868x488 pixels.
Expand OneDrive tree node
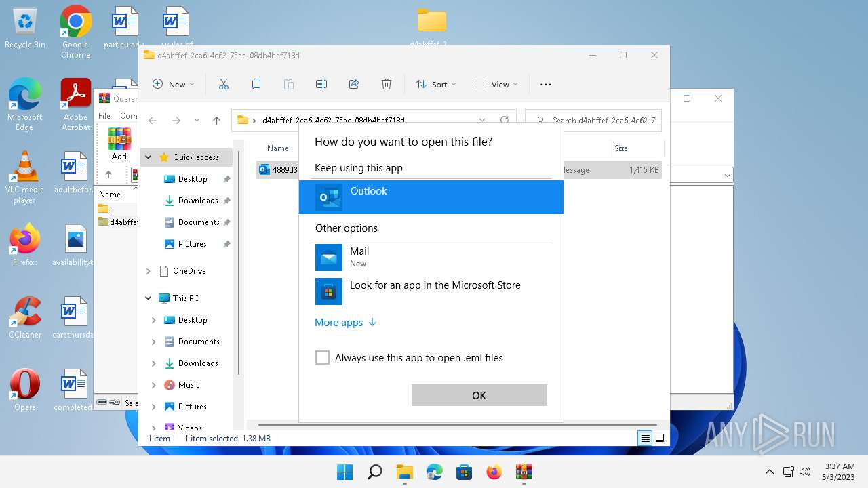148,271
